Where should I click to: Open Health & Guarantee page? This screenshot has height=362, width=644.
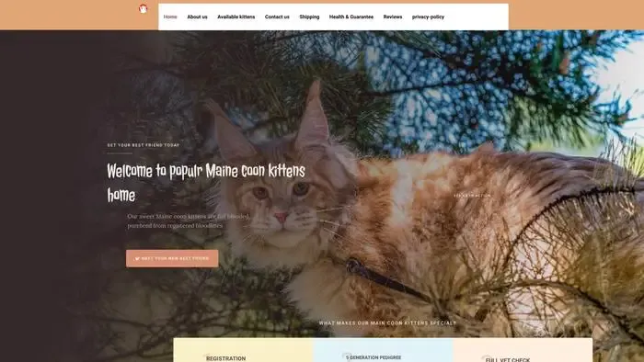[351, 17]
